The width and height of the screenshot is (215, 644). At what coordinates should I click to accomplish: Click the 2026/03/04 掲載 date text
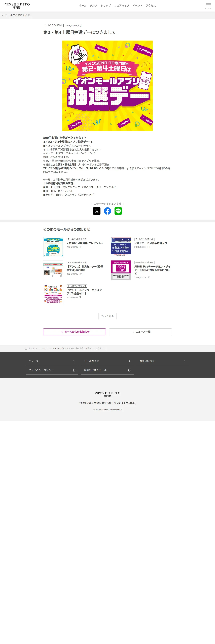73,26
